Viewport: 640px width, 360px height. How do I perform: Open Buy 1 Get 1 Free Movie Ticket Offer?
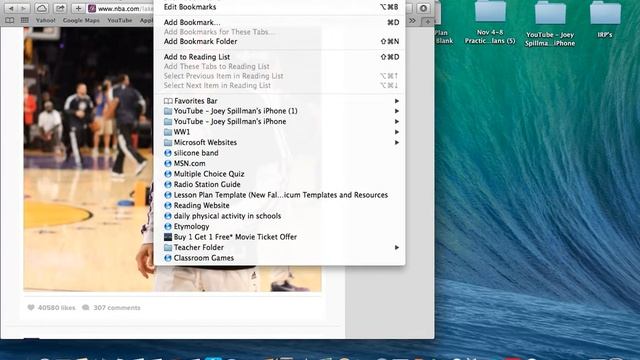point(280,237)
